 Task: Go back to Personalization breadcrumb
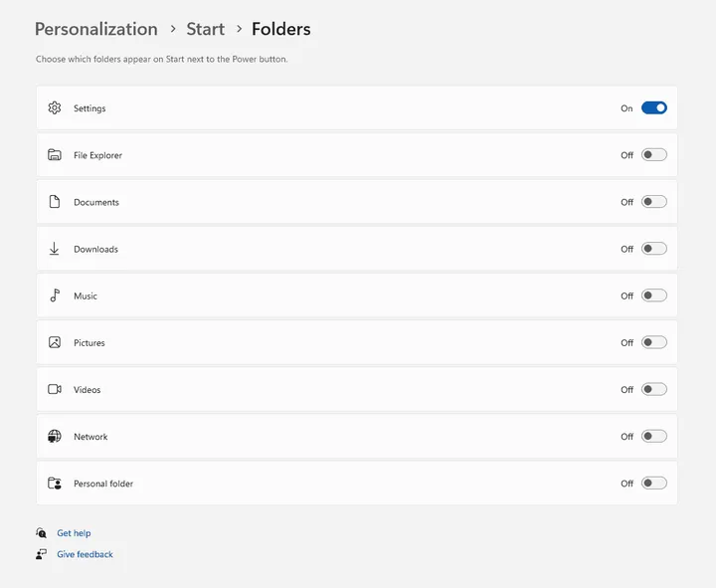click(96, 29)
